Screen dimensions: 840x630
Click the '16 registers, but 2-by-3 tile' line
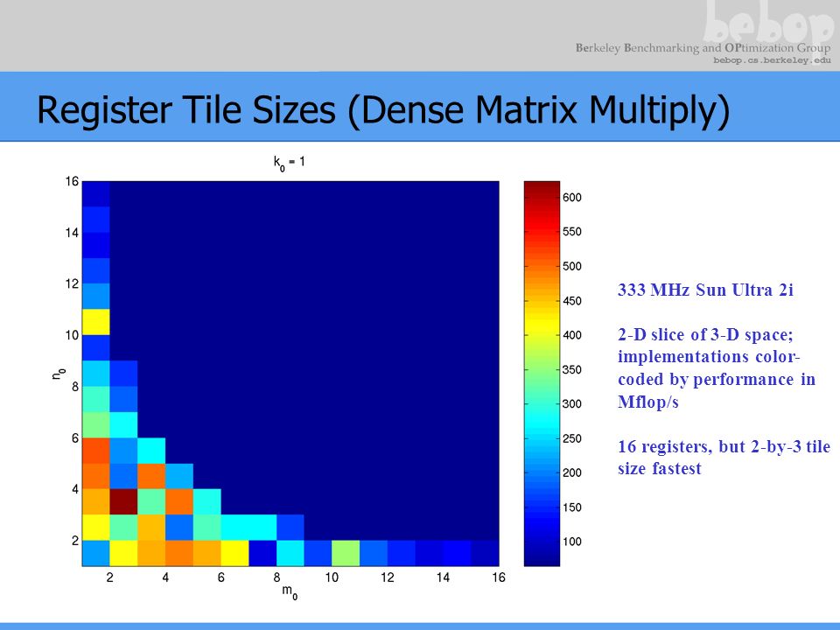tap(724, 446)
